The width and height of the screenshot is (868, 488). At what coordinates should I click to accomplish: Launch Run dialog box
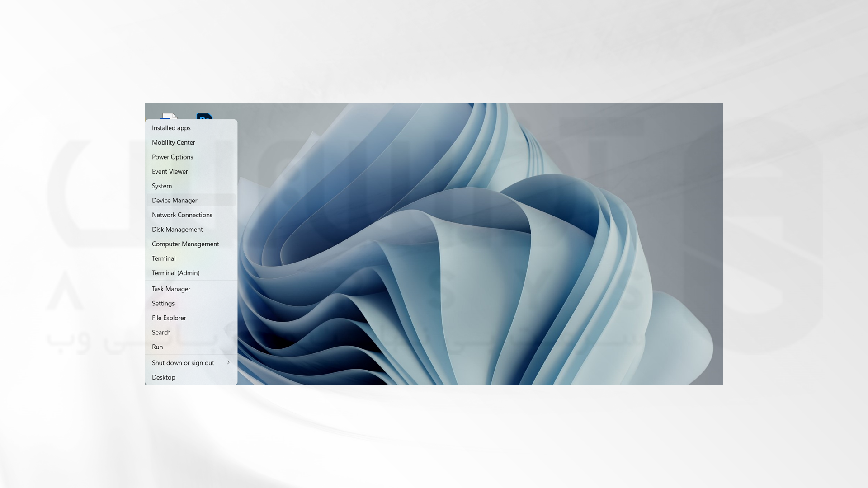click(x=157, y=346)
